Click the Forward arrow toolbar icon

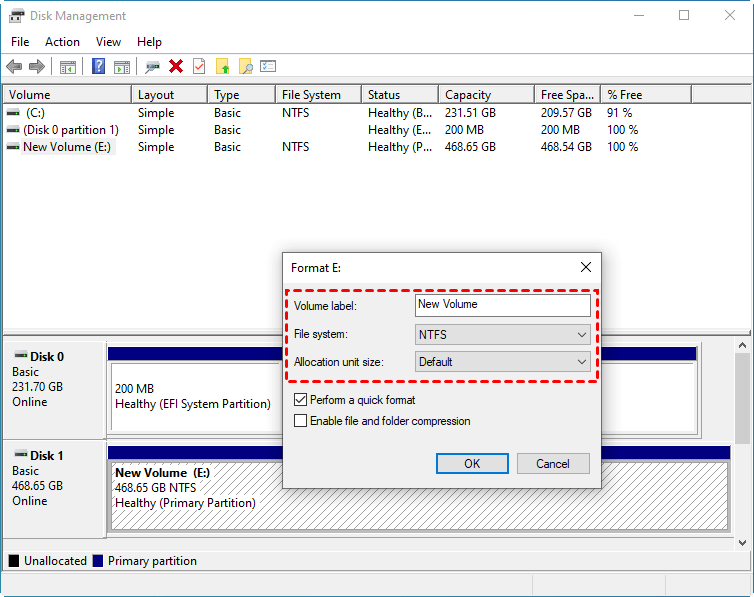(37, 66)
